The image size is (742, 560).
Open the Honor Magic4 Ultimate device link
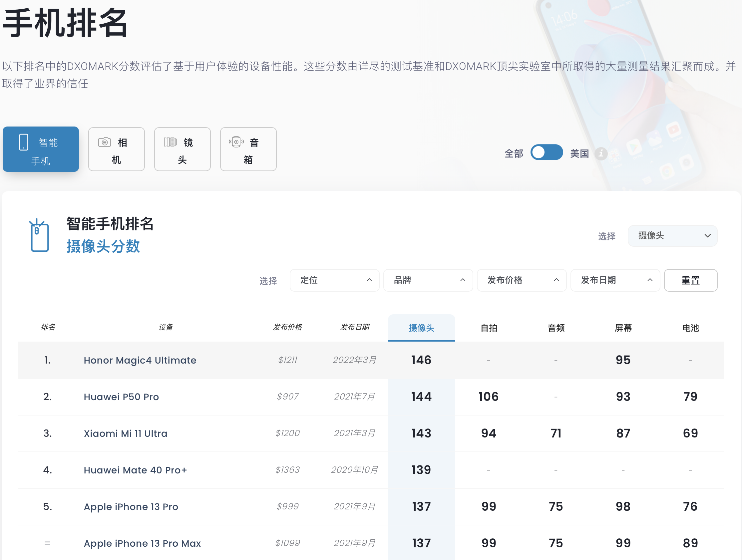click(x=140, y=360)
